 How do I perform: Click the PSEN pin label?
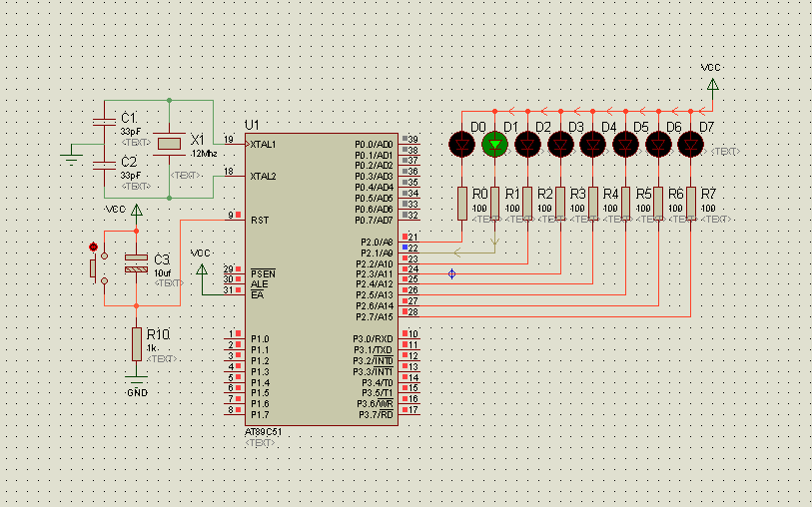click(x=263, y=273)
